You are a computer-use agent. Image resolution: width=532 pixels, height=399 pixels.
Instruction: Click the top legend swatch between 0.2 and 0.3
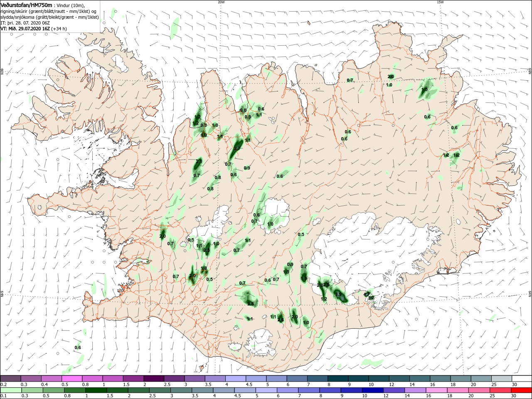(10, 379)
